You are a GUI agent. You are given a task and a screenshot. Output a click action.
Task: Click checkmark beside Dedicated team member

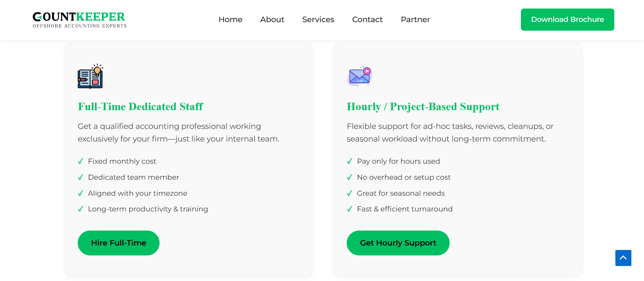pyautogui.click(x=80, y=177)
